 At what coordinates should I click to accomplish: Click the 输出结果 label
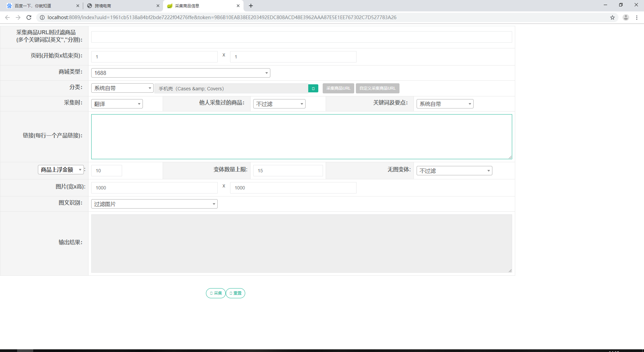70,243
